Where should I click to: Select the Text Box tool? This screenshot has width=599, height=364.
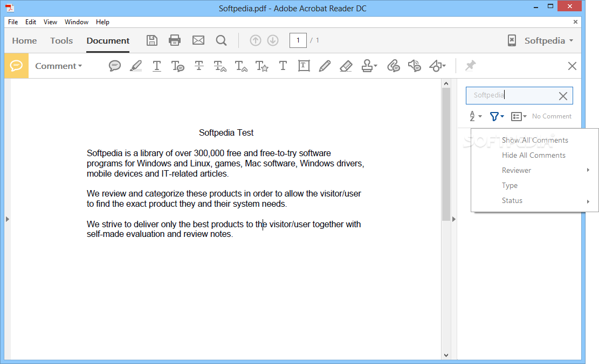pyautogui.click(x=304, y=66)
